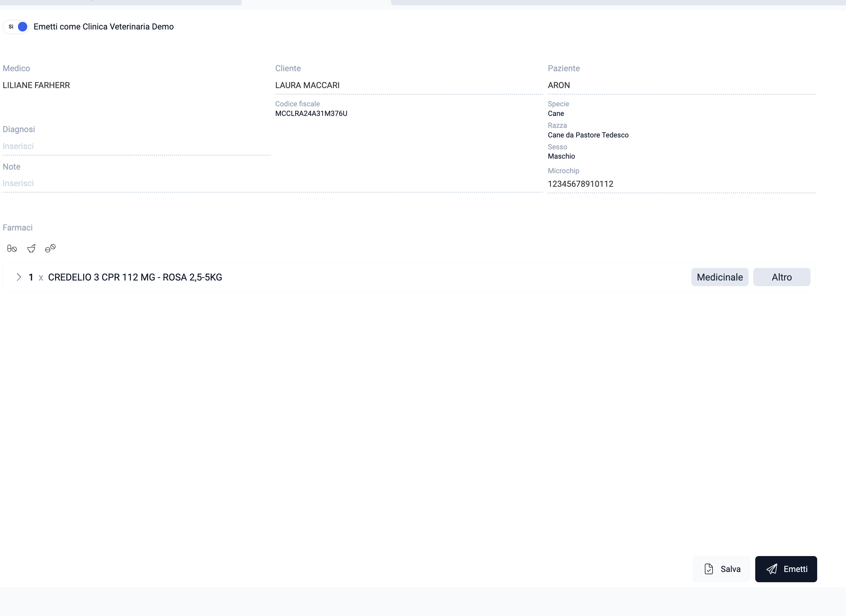The width and height of the screenshot is (846, 616).
Task: Focus the Diagnosi input field
Action: click(136, 146)
